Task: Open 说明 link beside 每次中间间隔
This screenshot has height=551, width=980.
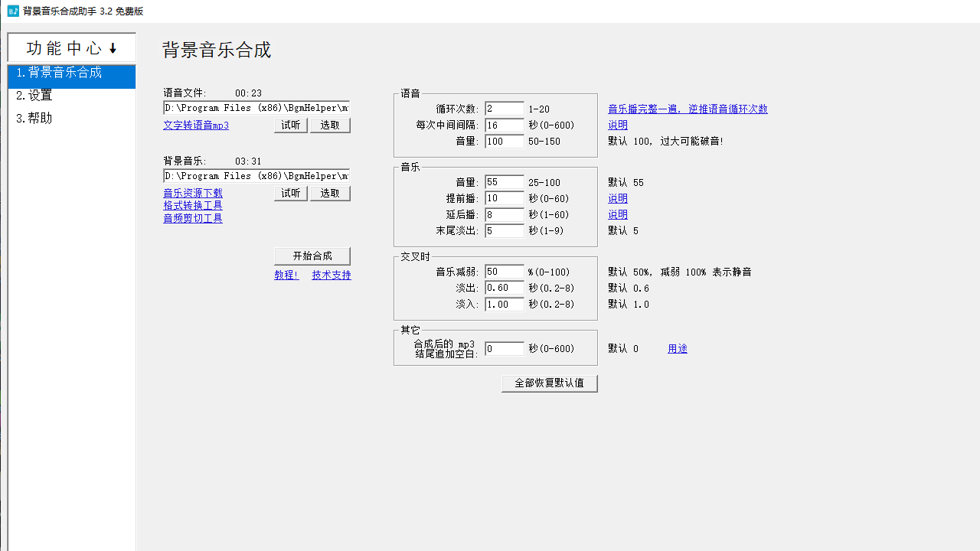Action: click(618, 126)
